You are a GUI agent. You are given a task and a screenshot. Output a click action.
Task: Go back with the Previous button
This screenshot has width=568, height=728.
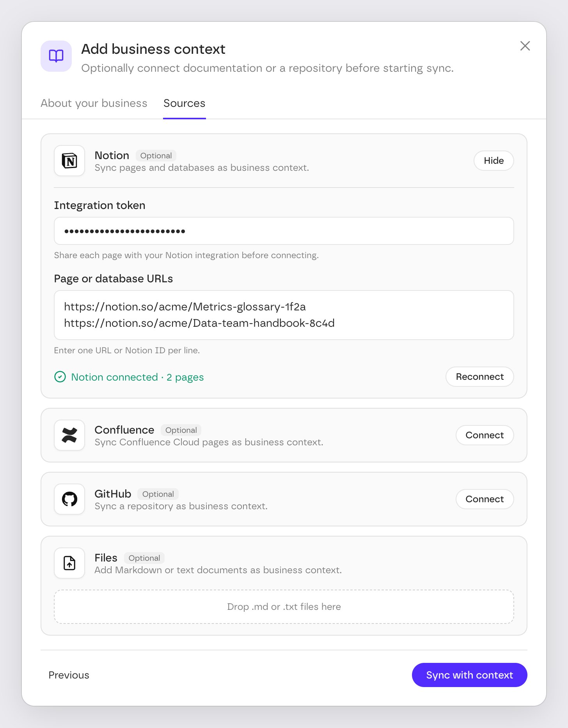69,675
